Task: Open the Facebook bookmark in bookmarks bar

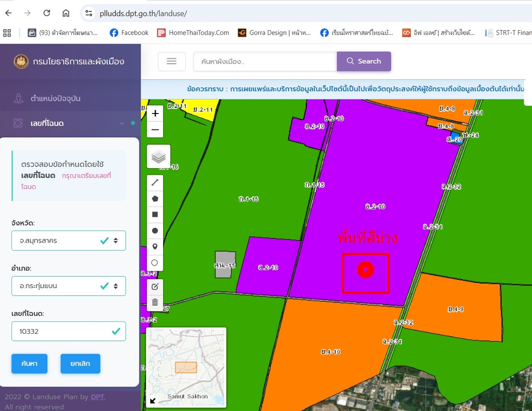Action: 129,33
